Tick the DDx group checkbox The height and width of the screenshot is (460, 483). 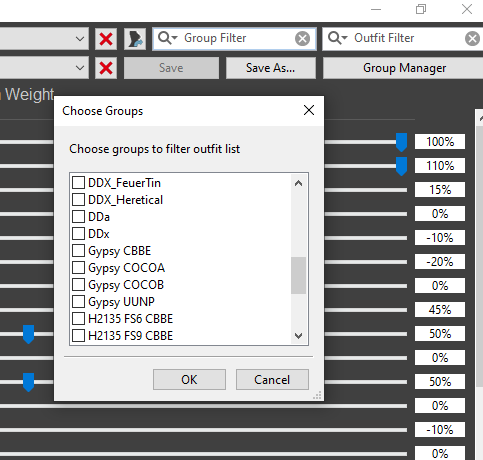(x=78, y=234)
